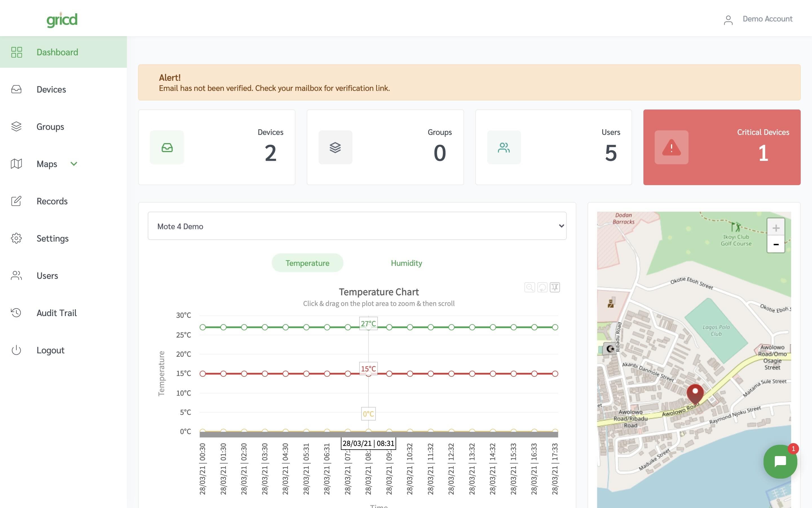Screen dimensions: 812x508
Task: Click the 0°C yellow data point label
Action: pos(368,414)
